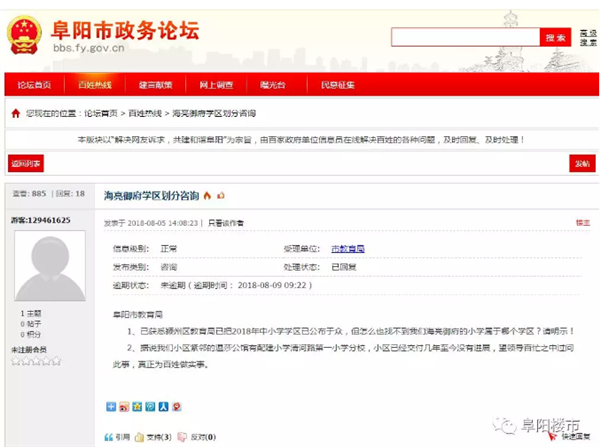Go to the 网上调查 tab
This screenshot has height=447, width=600.
[x=216, y=86]
